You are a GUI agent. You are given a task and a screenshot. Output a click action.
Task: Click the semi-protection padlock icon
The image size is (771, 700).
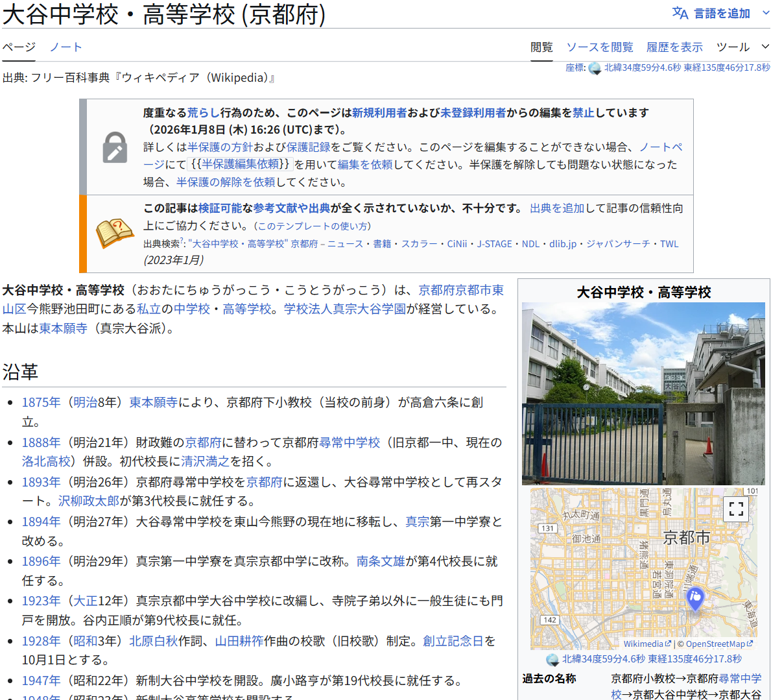pyautogui.click(x=115, y=147)
